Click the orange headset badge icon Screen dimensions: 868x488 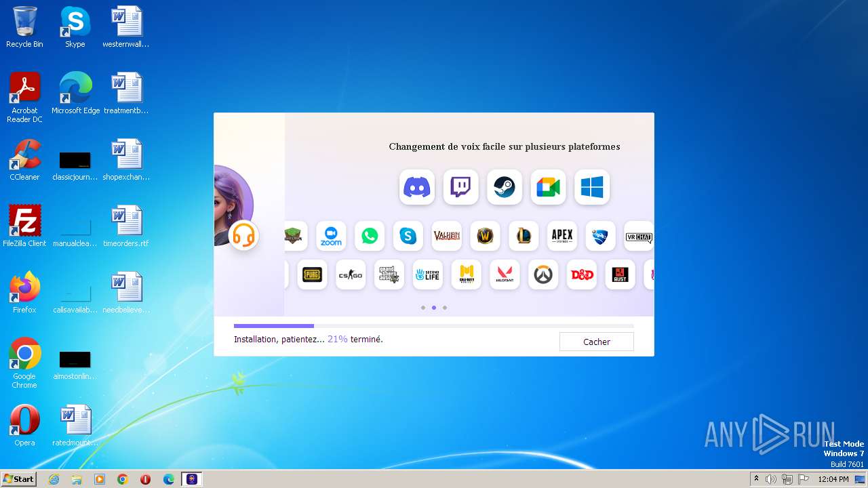[x=243, y=235]
